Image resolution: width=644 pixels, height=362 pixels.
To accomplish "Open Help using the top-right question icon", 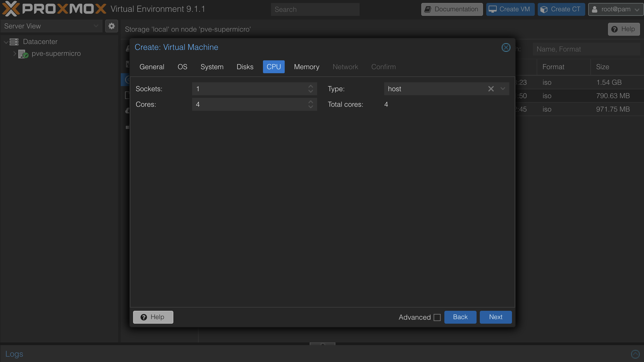I will 615,29.
